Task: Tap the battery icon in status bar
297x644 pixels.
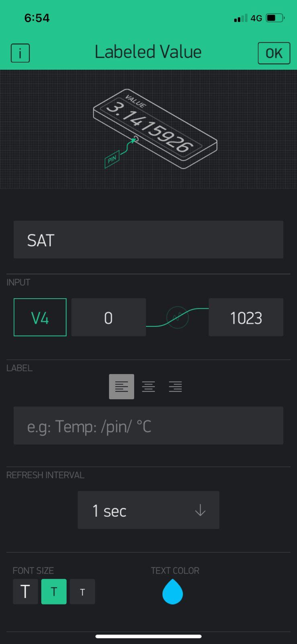Action: click(275, 18)
